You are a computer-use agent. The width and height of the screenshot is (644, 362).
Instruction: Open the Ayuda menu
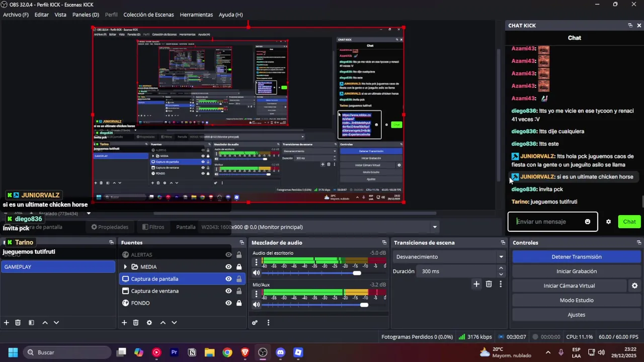coord(230,15)
